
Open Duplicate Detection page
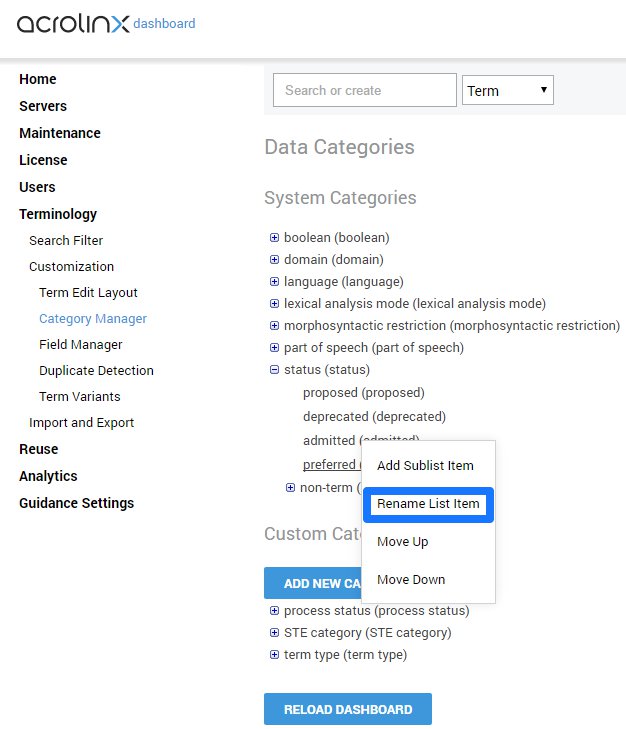pos(96,371)
